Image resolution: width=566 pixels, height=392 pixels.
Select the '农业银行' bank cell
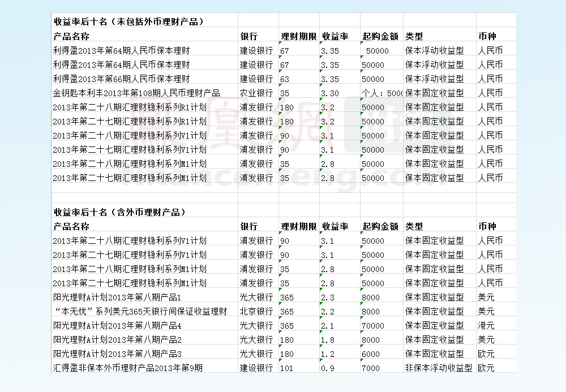tap(256, 93)
